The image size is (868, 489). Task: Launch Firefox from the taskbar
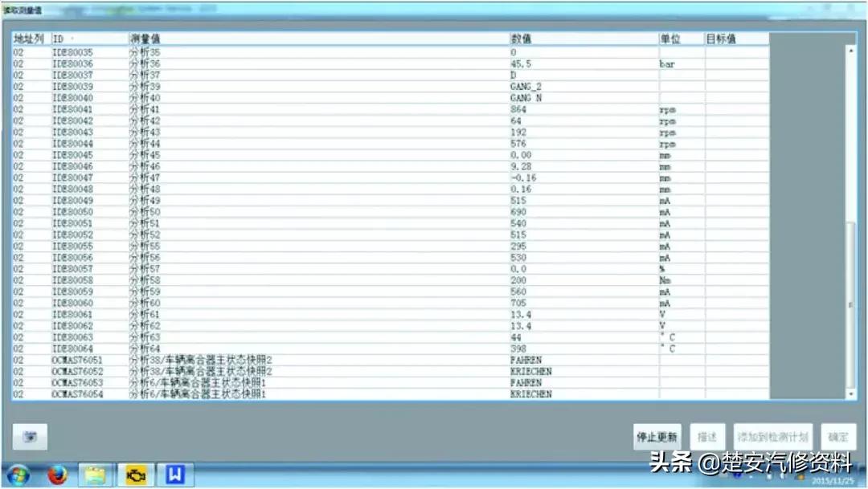57,475
